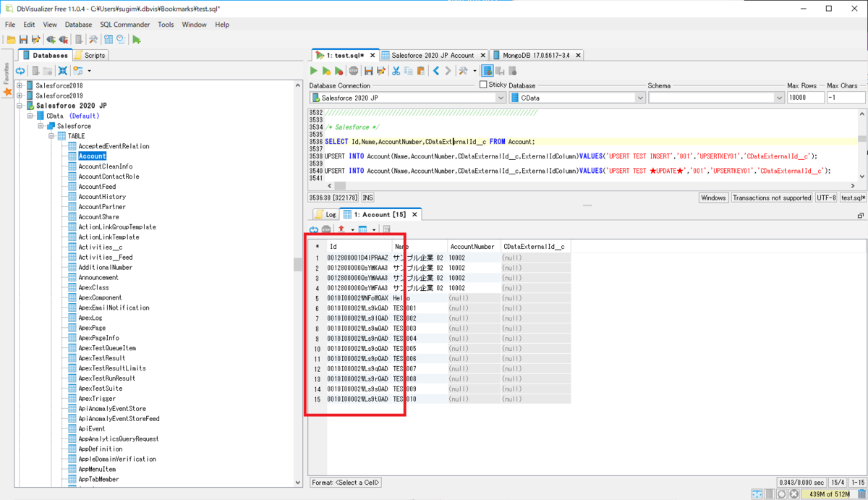Switch to MongoDB 17.0.6617-3.4 tab

[536, 55]
